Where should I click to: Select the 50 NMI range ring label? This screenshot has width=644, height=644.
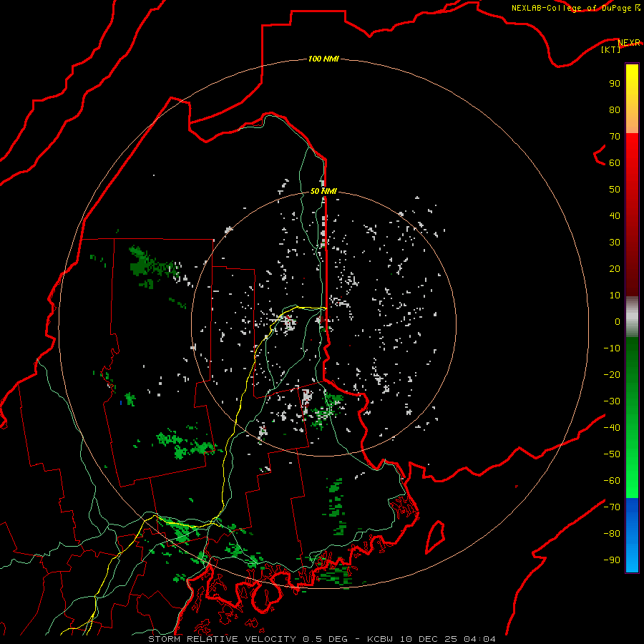[x=323, y=191]
